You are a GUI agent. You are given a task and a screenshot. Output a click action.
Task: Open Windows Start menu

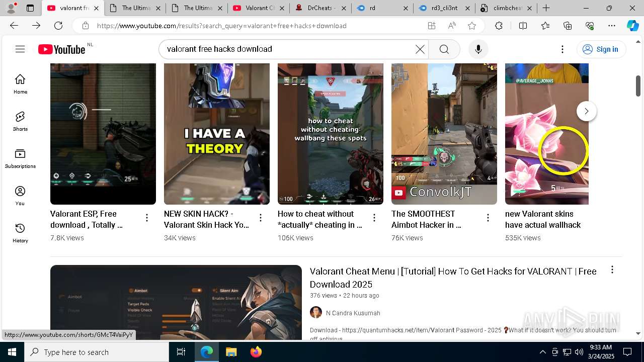pyautogui.click(x=12, y=352)
